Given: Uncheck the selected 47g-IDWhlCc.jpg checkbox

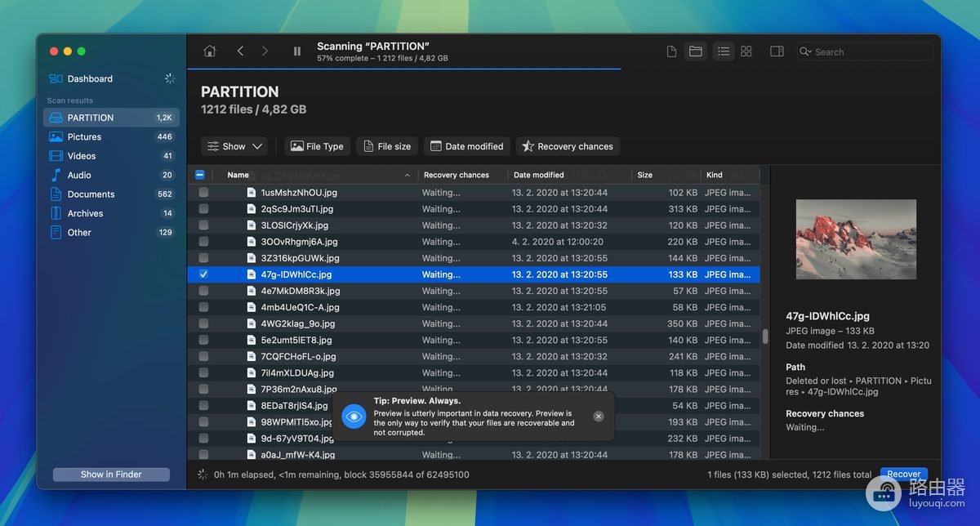Looking at the screenshot, I should tap(203, 274).
